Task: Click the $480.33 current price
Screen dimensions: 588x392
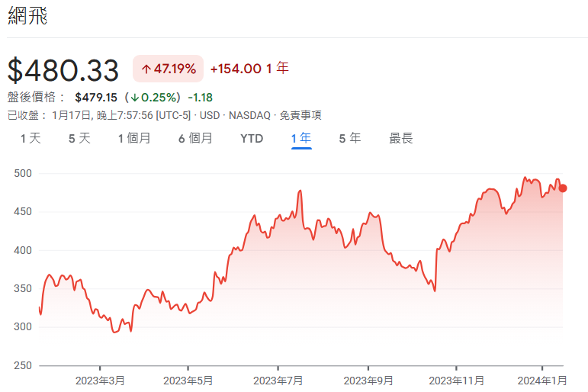Action: click(63, 70)
